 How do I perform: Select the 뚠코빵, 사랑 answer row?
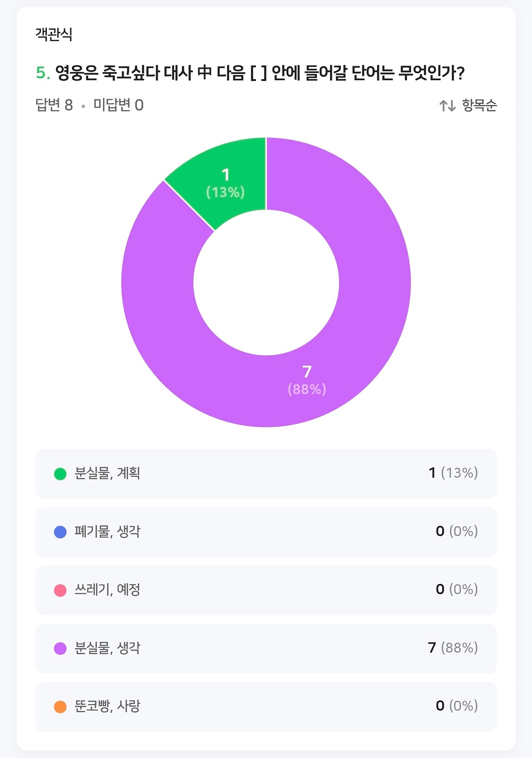coord(266,707)
